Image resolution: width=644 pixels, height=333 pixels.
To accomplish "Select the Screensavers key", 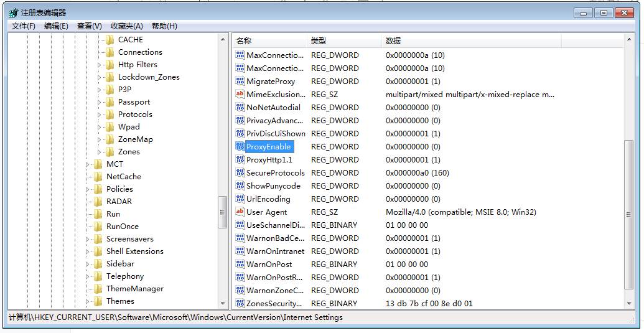I will tap(130, 239).
